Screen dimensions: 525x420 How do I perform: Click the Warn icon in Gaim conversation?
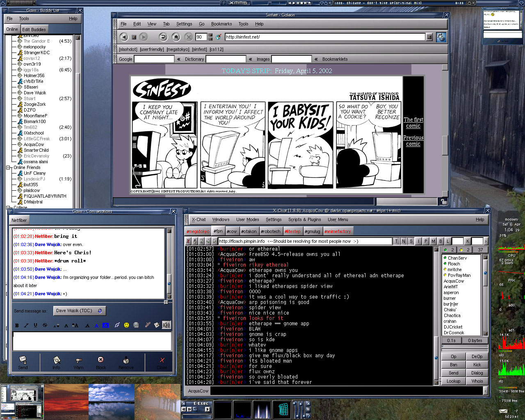pos(78,360)
